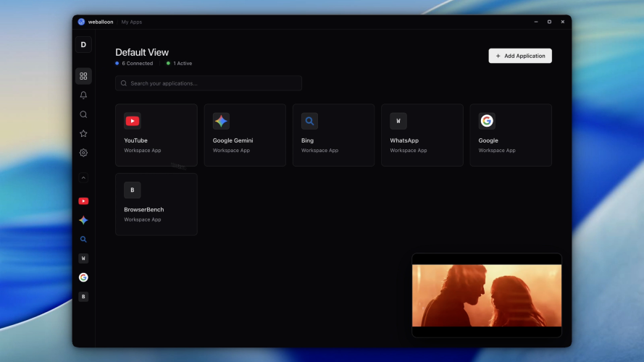Click the WhatsApp card W icon
This screenshot has height=362, width=644.
tap(398, 121)
